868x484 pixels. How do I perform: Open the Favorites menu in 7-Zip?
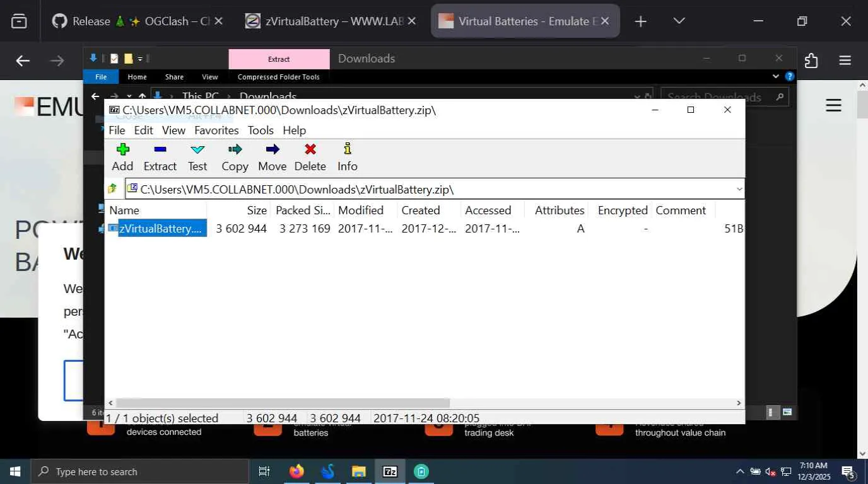click(x=216, y=130)
